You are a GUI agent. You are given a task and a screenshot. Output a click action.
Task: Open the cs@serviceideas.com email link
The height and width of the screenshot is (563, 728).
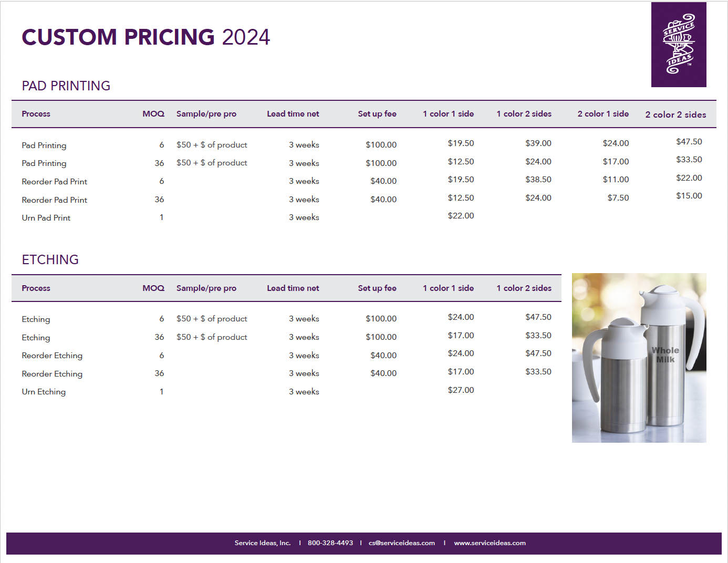point(401,543)
